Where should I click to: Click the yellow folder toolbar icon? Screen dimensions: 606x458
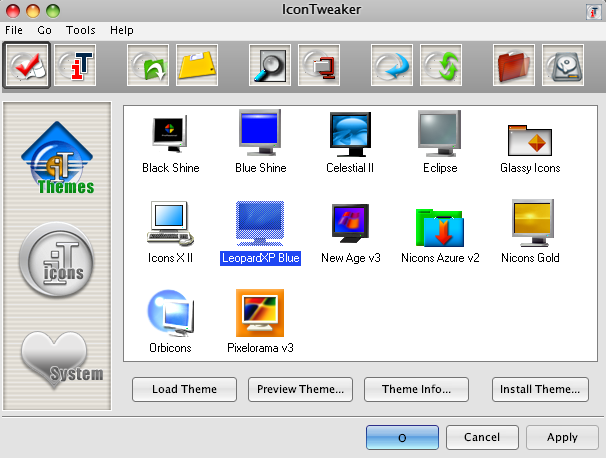point(197,65)
